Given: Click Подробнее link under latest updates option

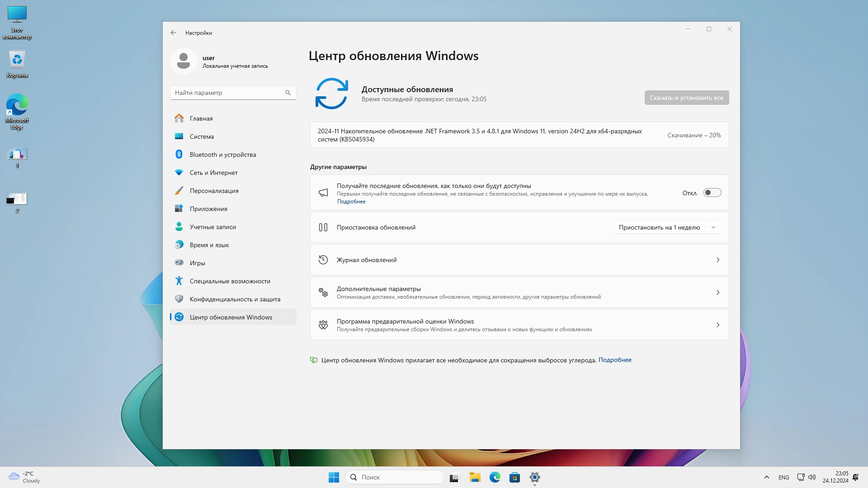Looking at the screenshot, I should (351, 202).
